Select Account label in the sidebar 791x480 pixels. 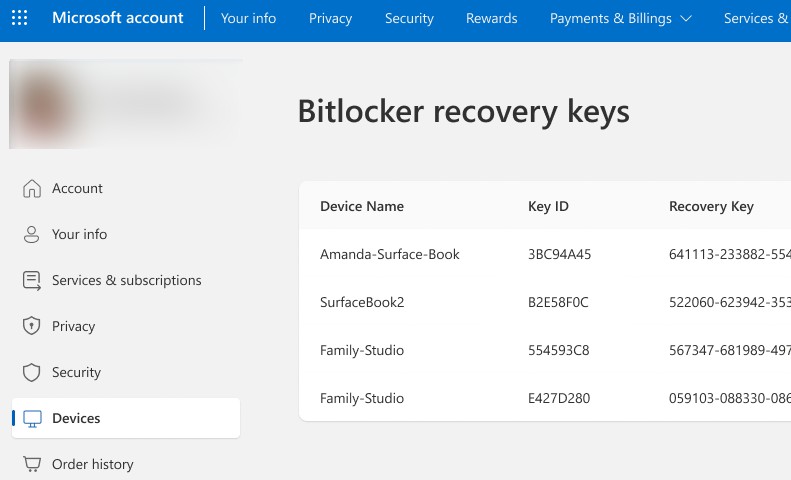point(77,188)
